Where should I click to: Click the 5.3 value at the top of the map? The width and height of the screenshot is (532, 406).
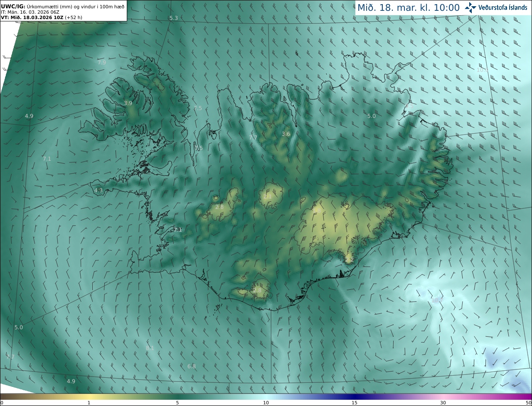(174, 18)
